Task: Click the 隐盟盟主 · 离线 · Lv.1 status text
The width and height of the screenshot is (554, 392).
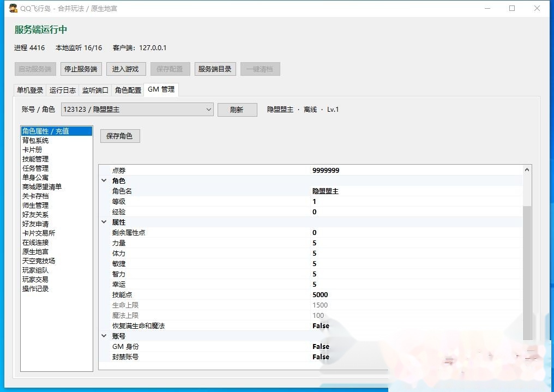Action: pyautogui.click(x=303, y=110)
